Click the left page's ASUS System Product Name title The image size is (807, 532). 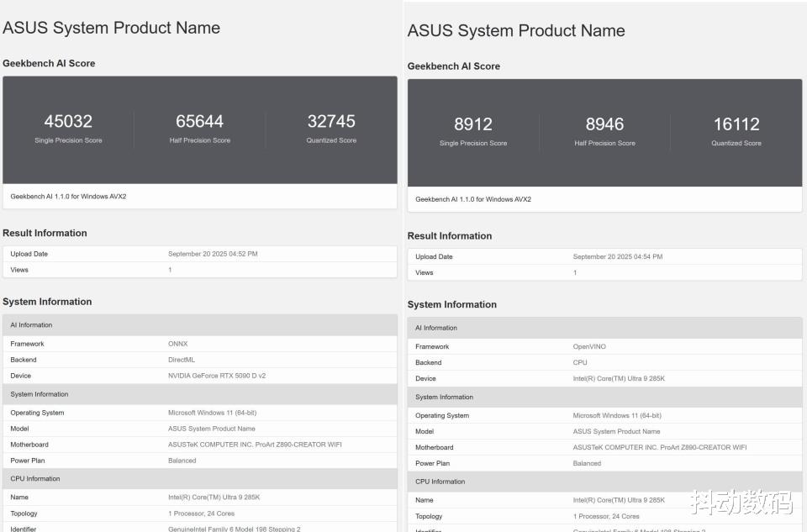(111, 28)
